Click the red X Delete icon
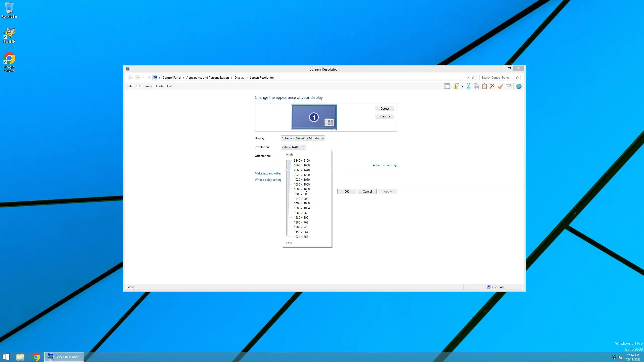Viewport: 644px width, 362px height. (x=492, y=86)
